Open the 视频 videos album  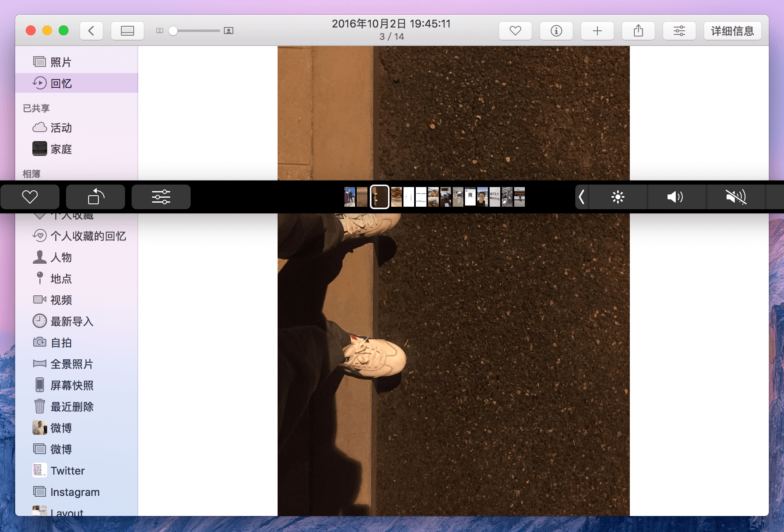77,300
